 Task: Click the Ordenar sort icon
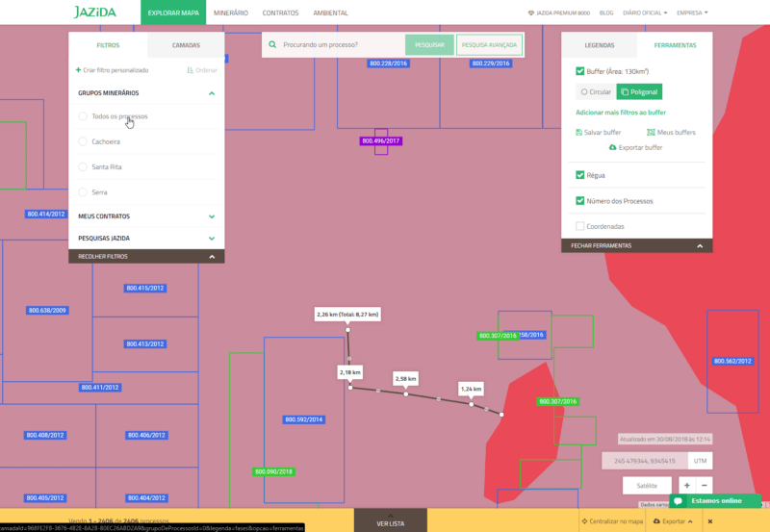(190, 70)
